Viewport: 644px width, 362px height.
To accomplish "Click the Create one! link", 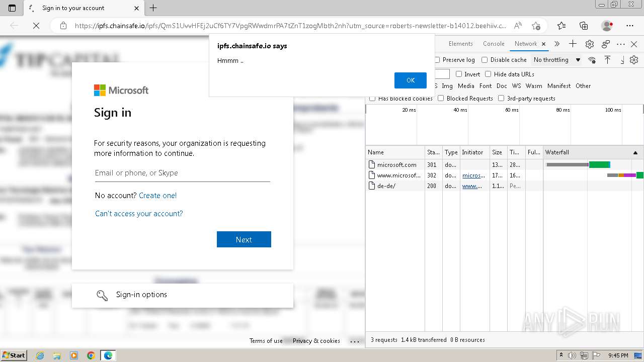I will (x=157, y=196).
